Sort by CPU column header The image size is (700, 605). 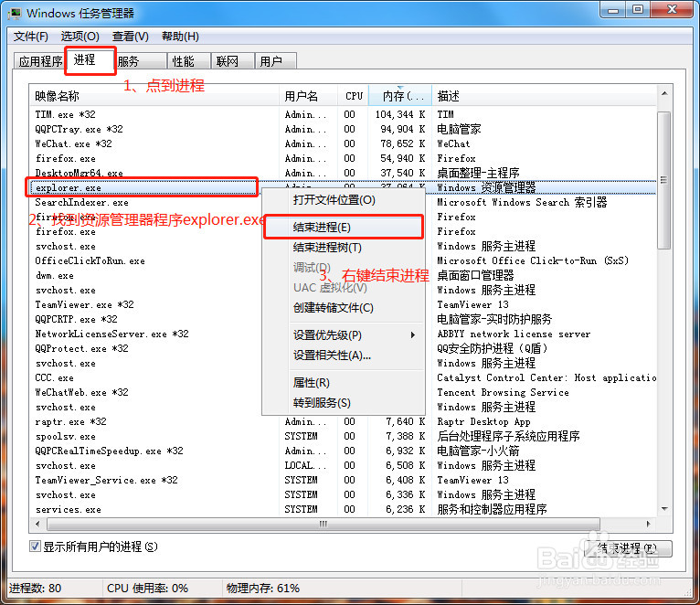coord(353,96)
